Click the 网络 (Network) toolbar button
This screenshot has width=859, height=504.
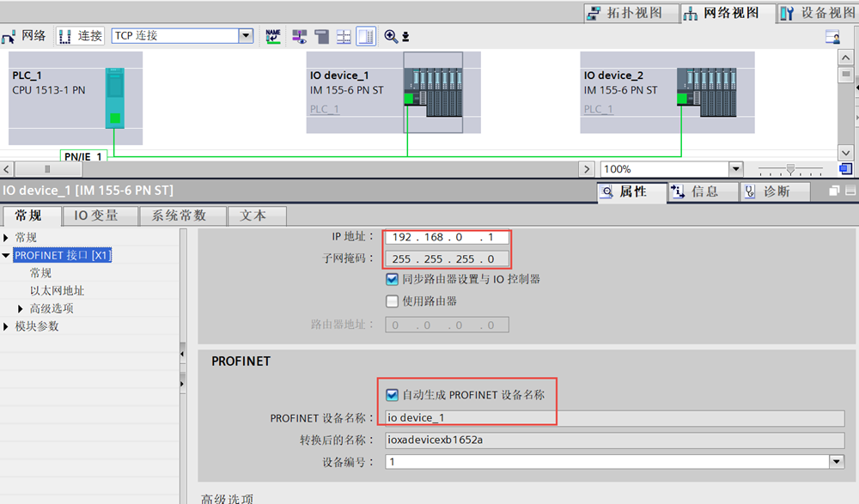tap(24, 36)
